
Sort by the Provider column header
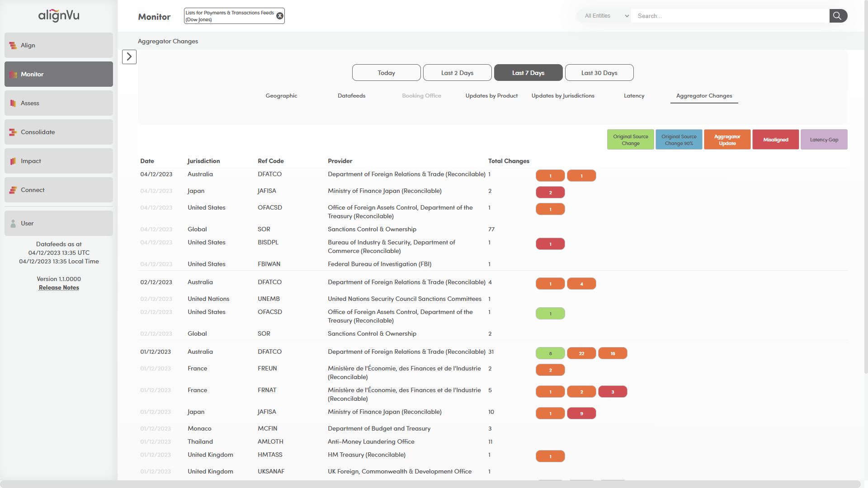340,161
